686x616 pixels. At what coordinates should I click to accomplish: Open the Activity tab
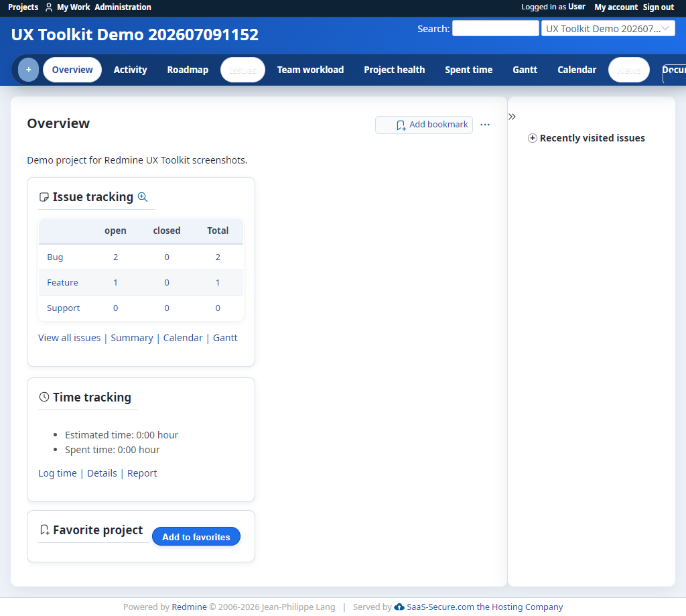pos(131,70)
